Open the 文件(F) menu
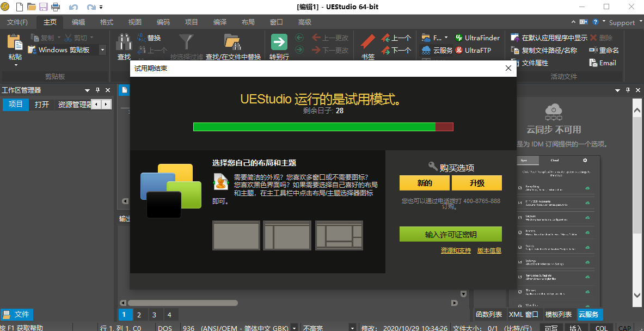The image size is (644, 331). coord(17,22)
